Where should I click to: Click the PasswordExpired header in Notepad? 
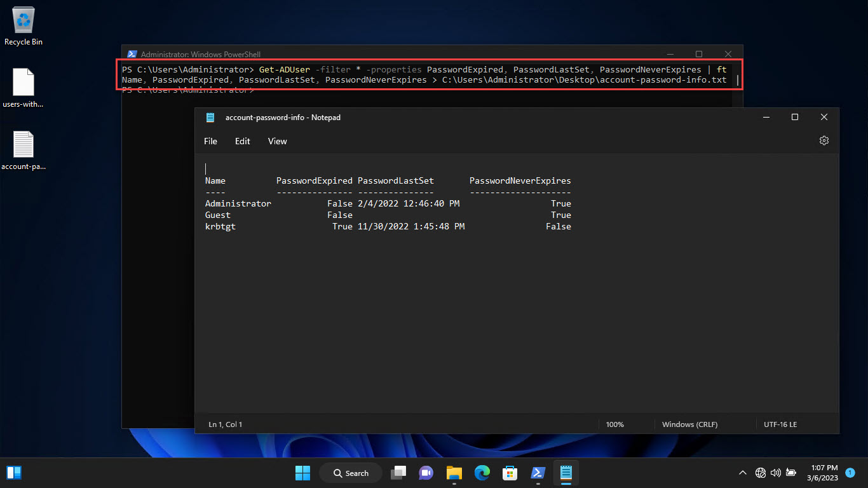[x=315, y=181]
